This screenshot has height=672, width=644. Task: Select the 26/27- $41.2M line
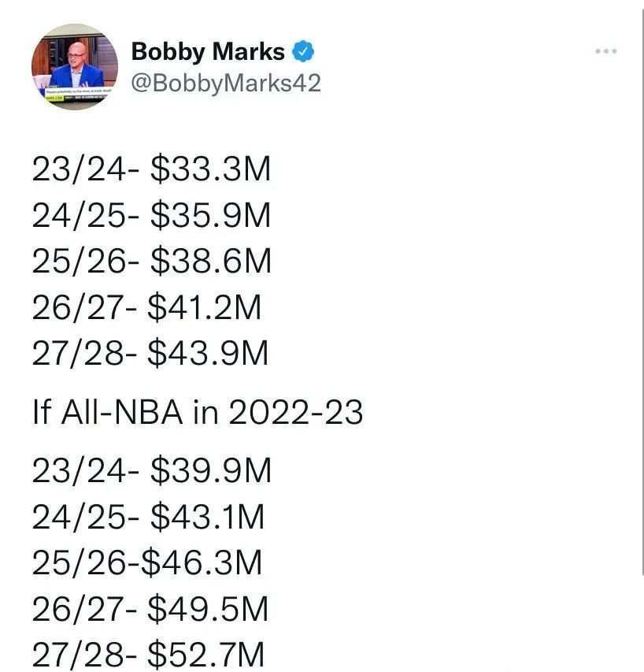point(146,307)
